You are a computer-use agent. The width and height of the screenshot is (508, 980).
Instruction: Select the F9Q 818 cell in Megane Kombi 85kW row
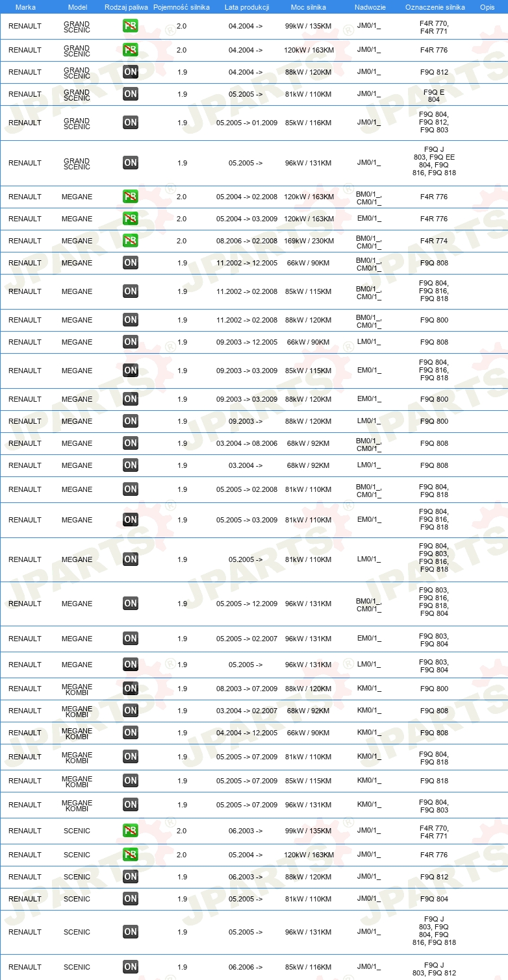(434, 781)
